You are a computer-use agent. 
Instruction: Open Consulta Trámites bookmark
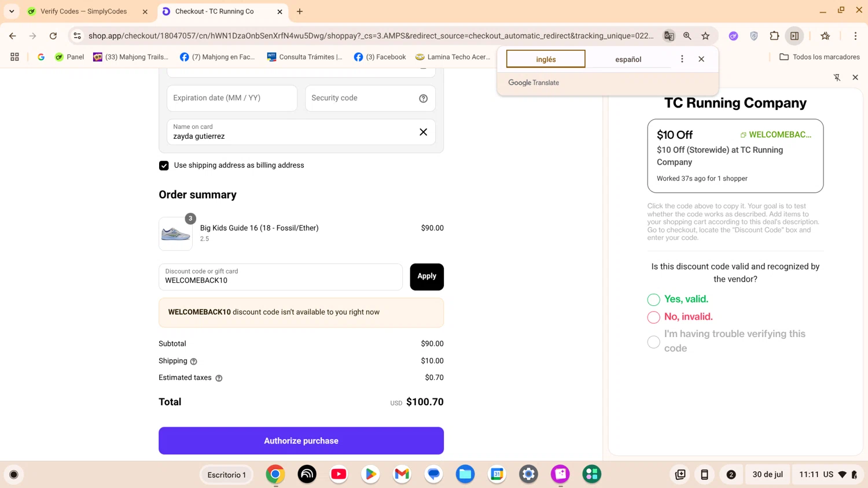pos(305,57)
